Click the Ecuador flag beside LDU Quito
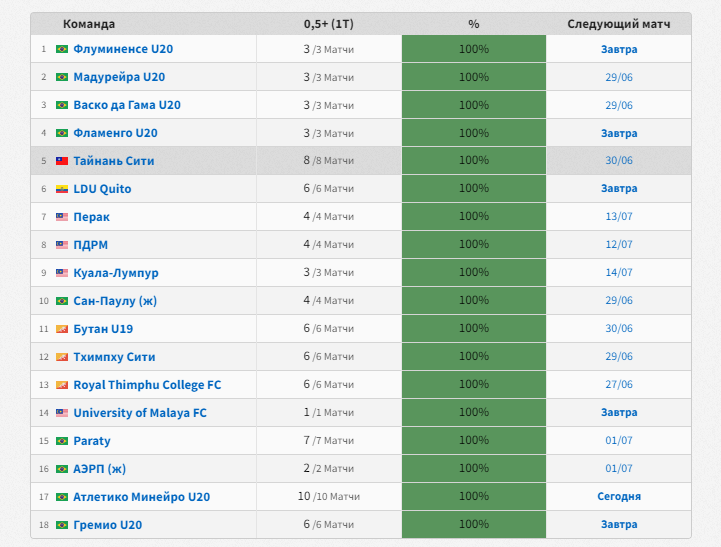The height and width of the screenshot is (547, 721). [62, 189]
